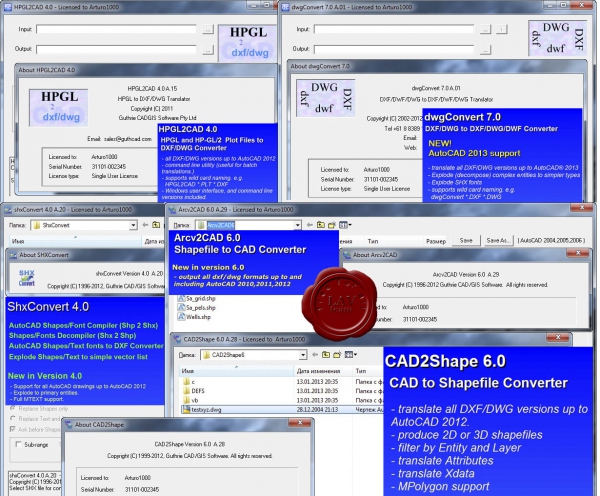
Task: Browse for HPGL2CAD output file
Action: (x=208, y=49)
